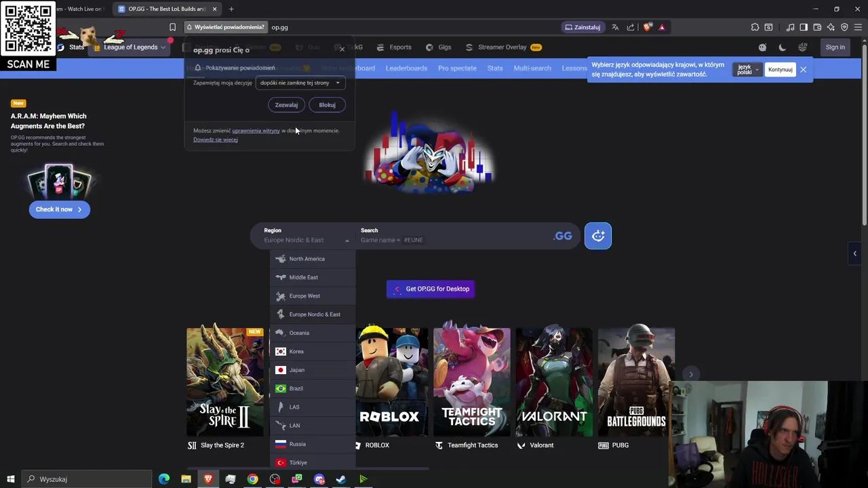Image resolution: width=868 pixels, height=488 pixels.
Task: Collapse the Region dropdown arrow
Action: pos(347,241)
